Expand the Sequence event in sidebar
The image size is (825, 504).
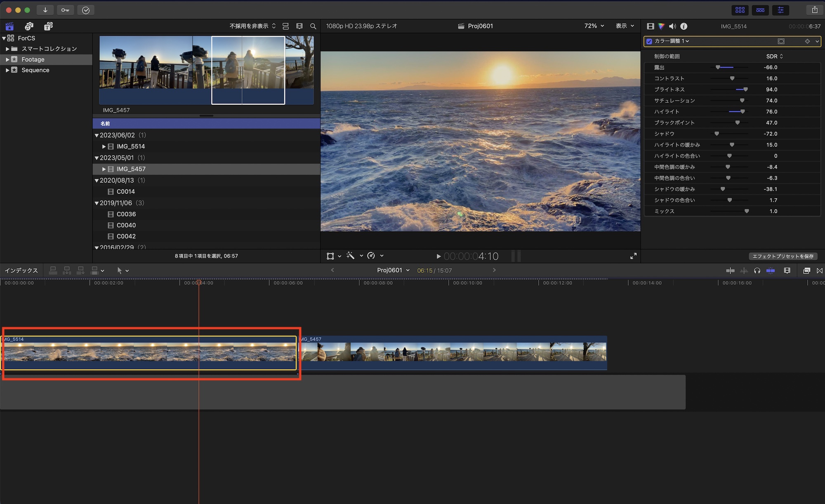click(7, 70)
